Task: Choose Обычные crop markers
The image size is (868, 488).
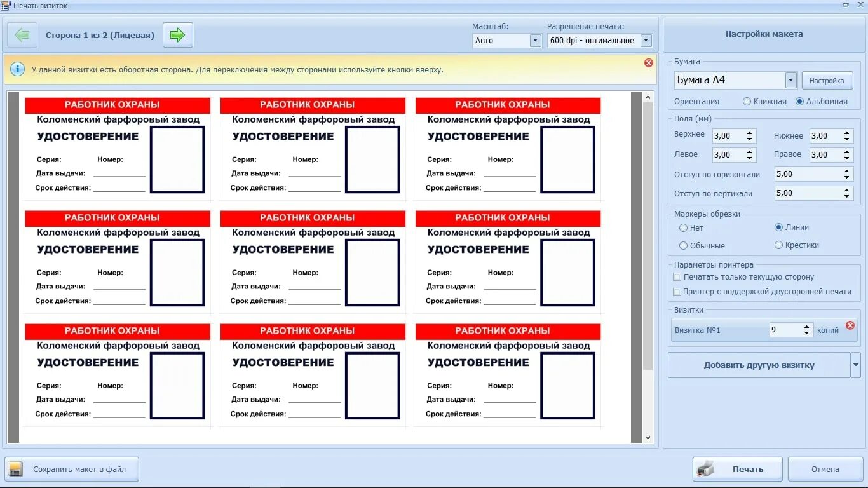Action: (683, 245)
